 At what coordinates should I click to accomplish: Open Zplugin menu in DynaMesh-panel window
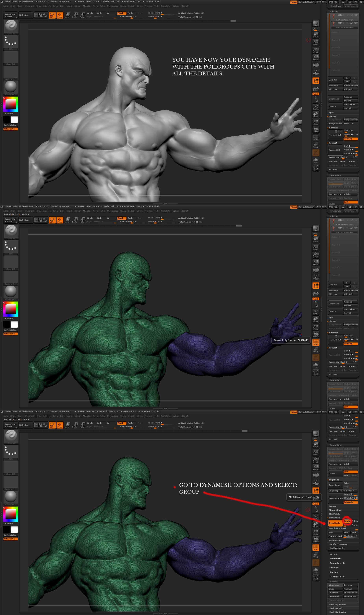[176, 416]
